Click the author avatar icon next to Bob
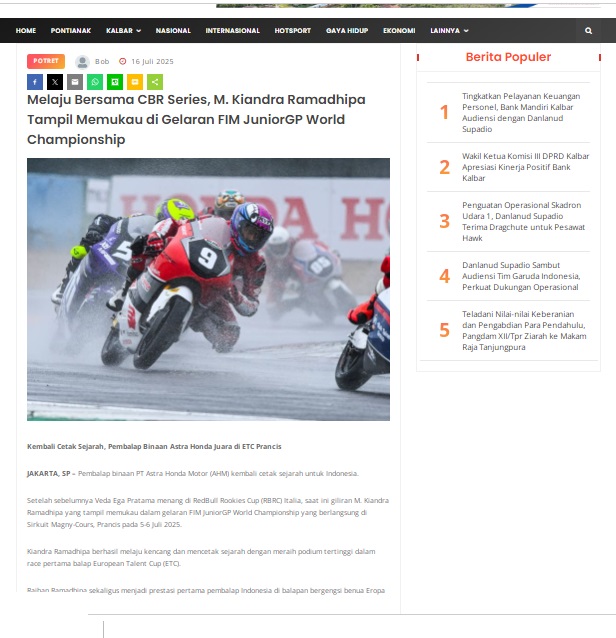 tap(83, 62)
